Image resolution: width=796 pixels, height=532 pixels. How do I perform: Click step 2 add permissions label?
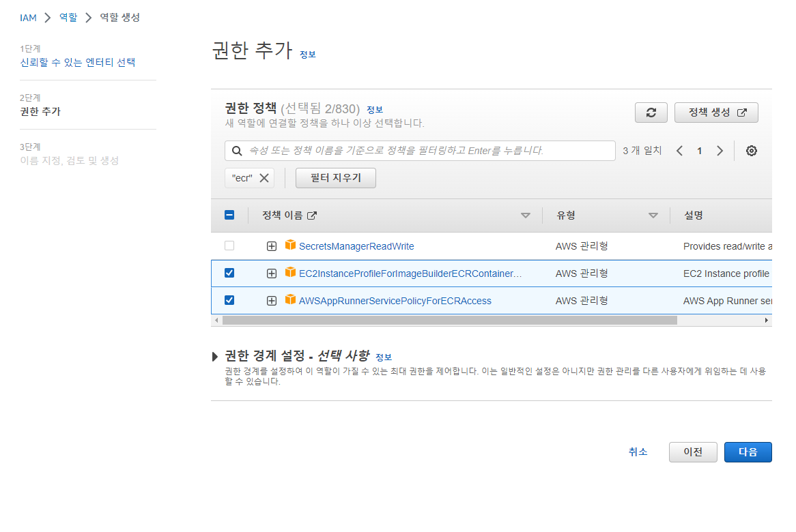click(x=40, y=112)
